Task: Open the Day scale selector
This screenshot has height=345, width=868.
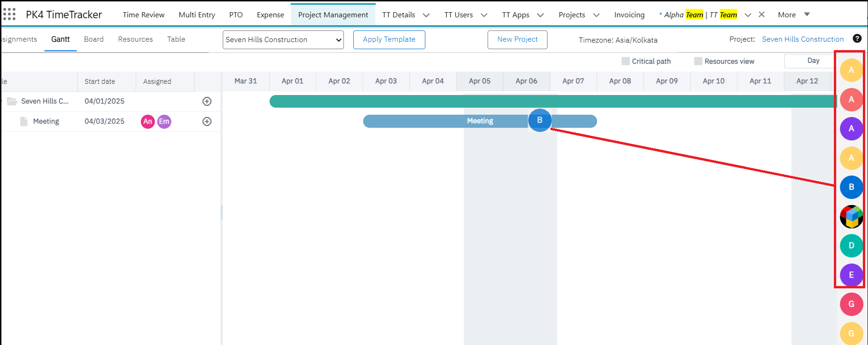Action: [810, 61]
